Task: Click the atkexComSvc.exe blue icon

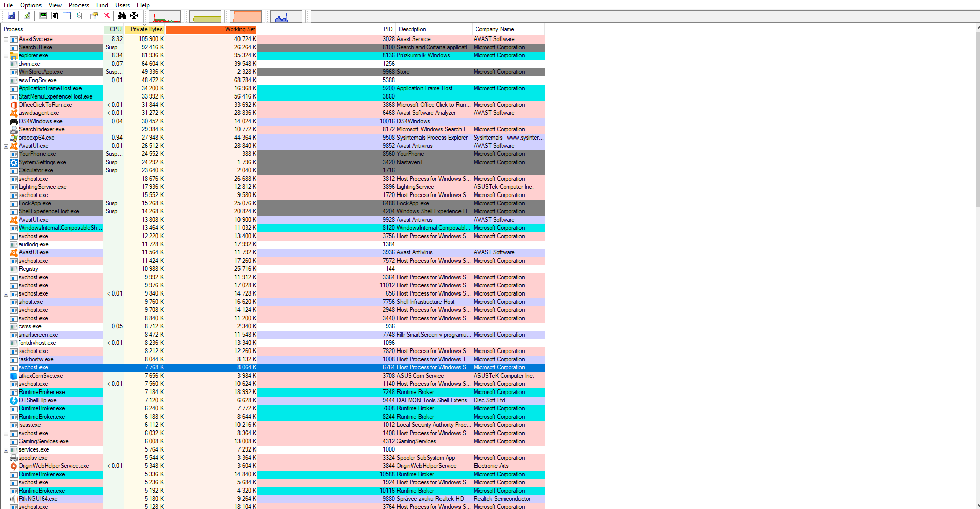Action: [x=14, y=376]
